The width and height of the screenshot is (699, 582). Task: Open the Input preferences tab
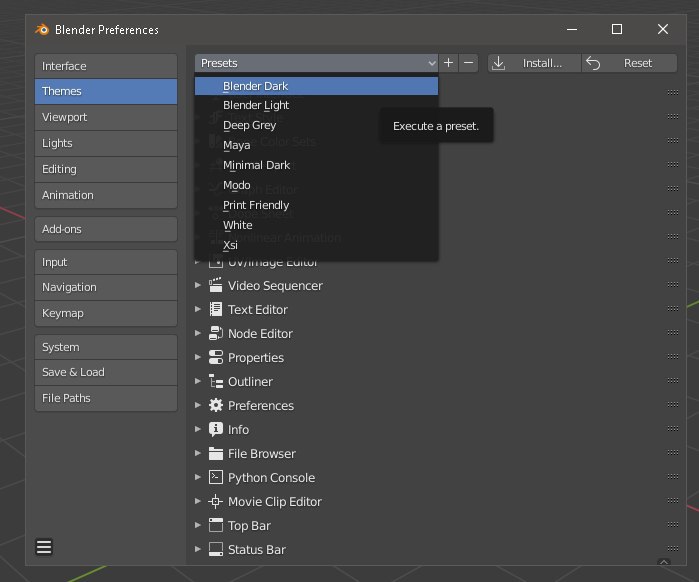point(106,262)
